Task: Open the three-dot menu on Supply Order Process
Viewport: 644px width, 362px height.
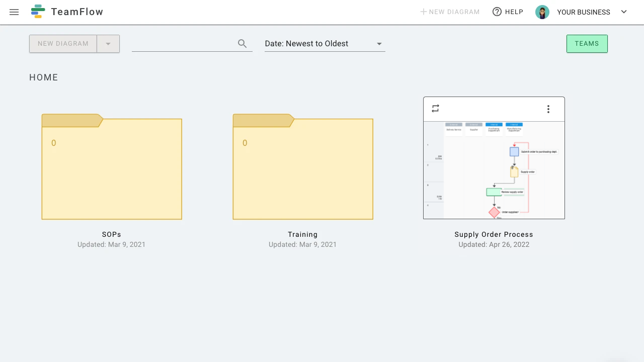Action: pyautogui.click(x=548, y=109)
